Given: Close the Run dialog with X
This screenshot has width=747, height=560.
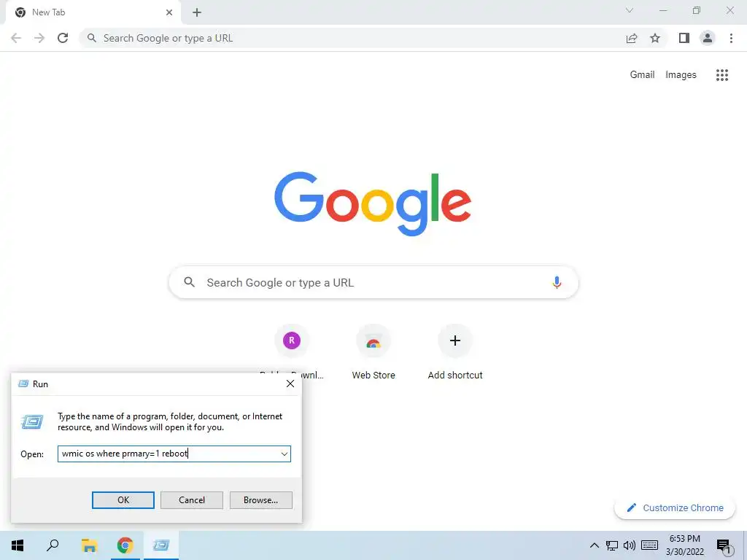Looking at the screenshot, I should click(290, 384).
